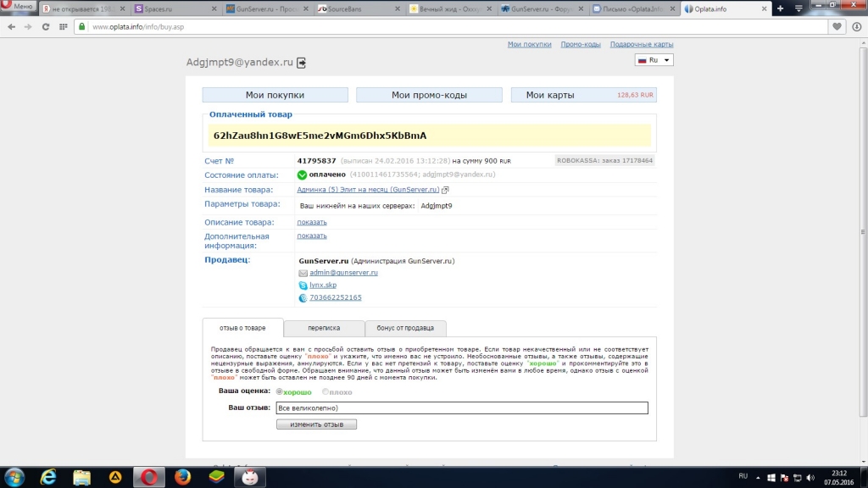Click the browser reload page icon
868x488 pixels.
[x=45, y=26]
